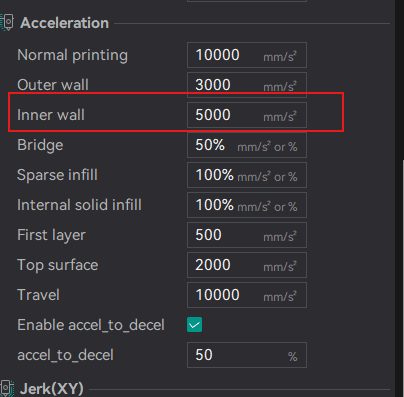This screenshot has height=397, width=404.
Task: Select the Normal printing acceleration field
Action: pyautogui.click(x=247, y=55)
